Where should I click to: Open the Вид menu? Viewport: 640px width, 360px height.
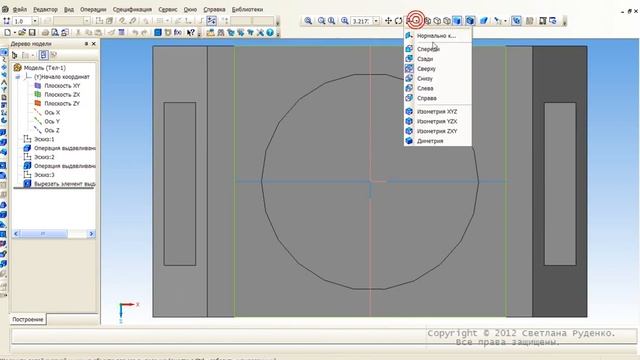(x=69, y=9)
